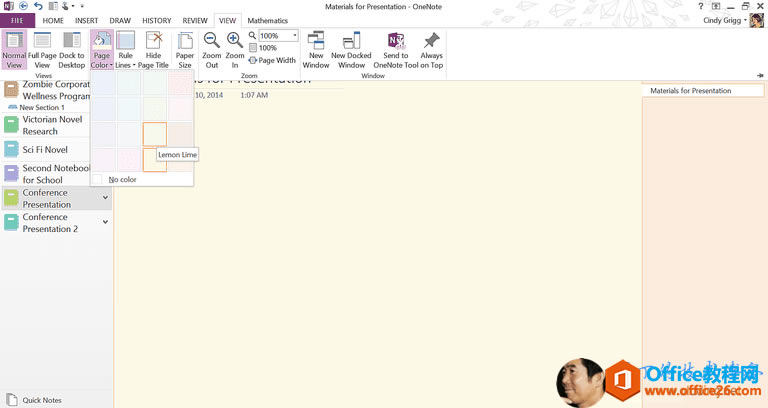The height and width of the screenshot is (408, 768).
Task: Select the Materials for Presentation page tab
Action: 703,91
